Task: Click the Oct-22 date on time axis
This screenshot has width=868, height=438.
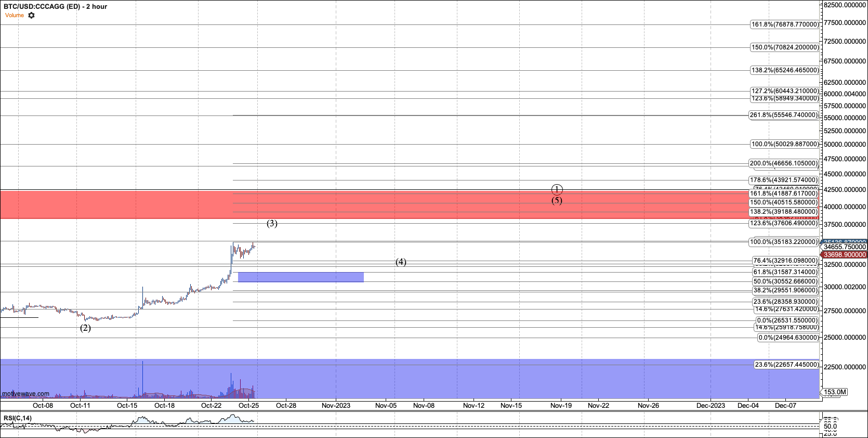Action: pos(212,406)
